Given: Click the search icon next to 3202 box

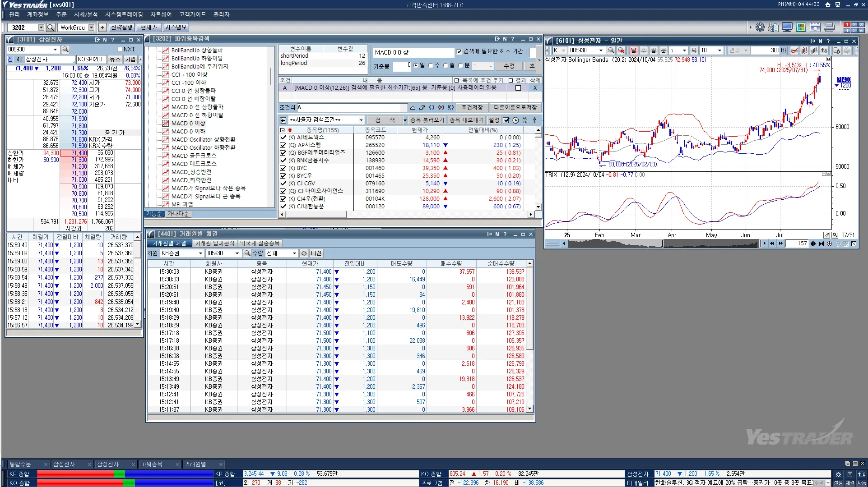Looking at the screenshot, I should click(x=51, y=28).
